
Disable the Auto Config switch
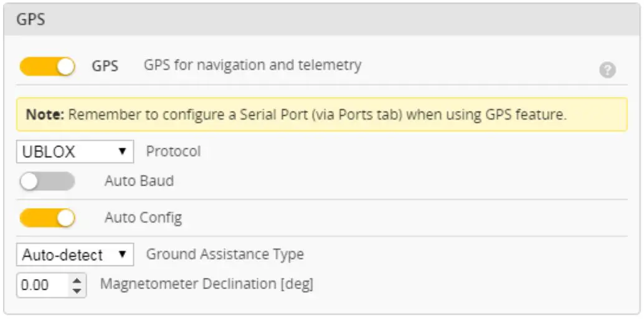(x=47, y=218)
